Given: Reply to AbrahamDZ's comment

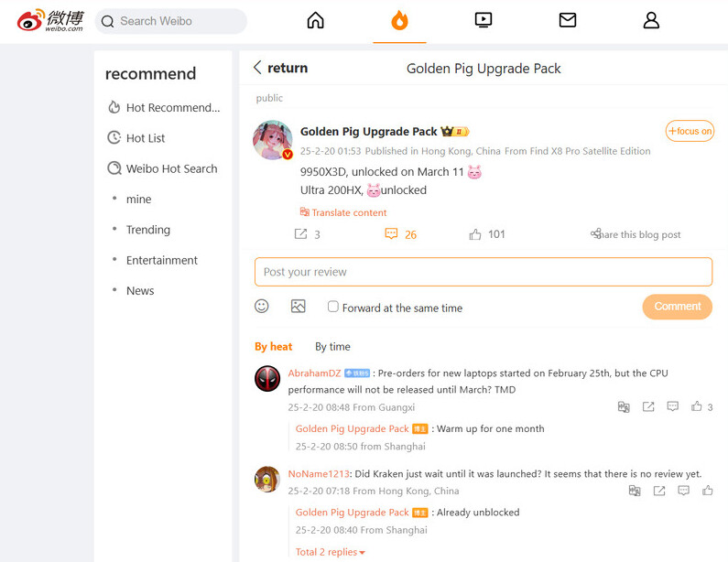Looking at the screenshot, I should coord(673,407).
